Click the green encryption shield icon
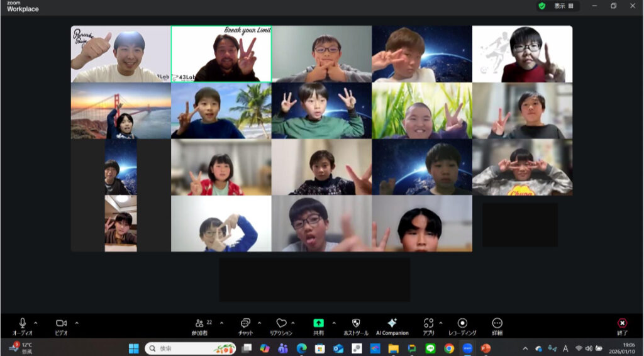Viewport: 644px width, 356px height. (541, 6)
